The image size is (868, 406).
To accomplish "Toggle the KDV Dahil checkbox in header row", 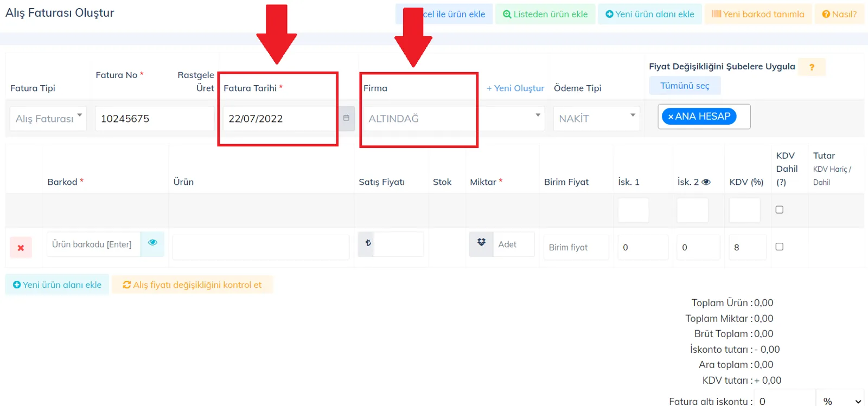I will [780, 209].
